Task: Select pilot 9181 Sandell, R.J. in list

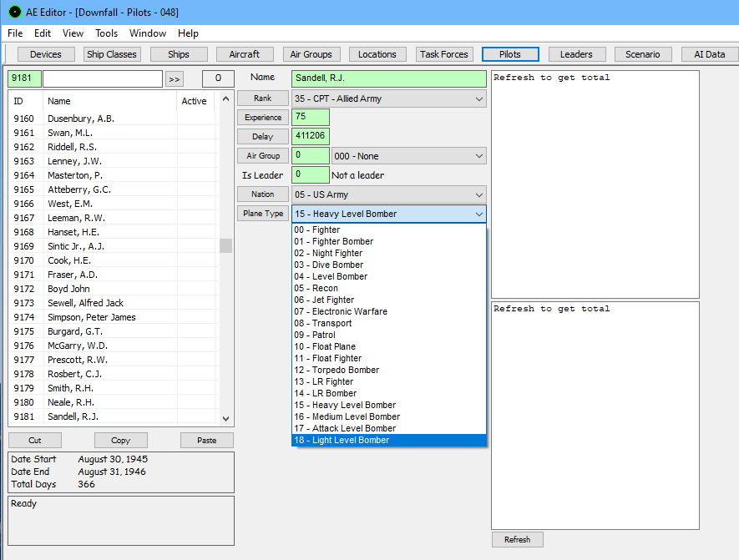Action: 114,416
